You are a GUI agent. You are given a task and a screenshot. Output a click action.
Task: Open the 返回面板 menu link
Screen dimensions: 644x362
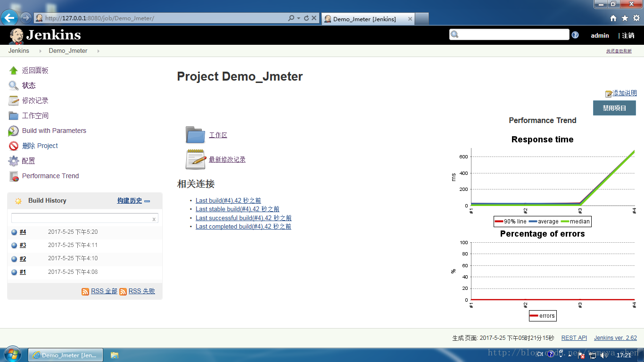point(35,70)
